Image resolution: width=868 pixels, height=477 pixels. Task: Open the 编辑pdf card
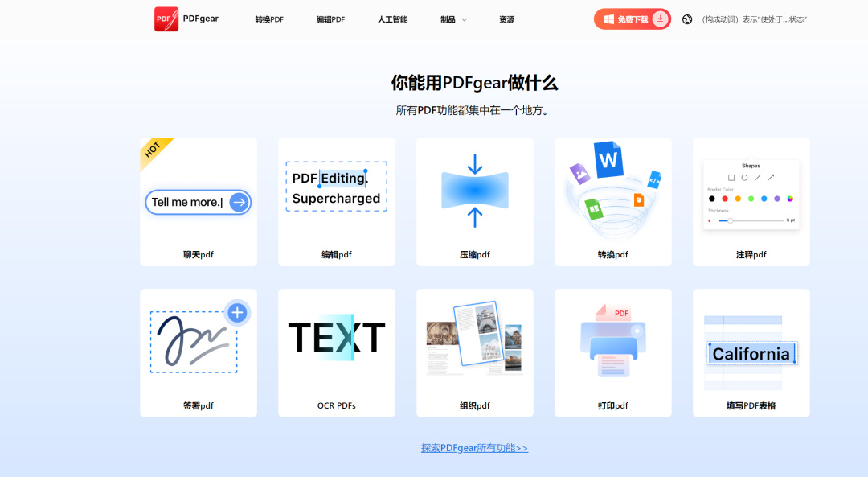coord(337,202)
